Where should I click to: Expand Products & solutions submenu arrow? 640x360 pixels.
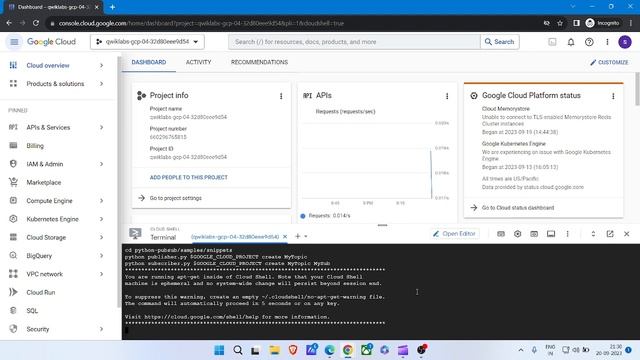(x=101, y=84)
